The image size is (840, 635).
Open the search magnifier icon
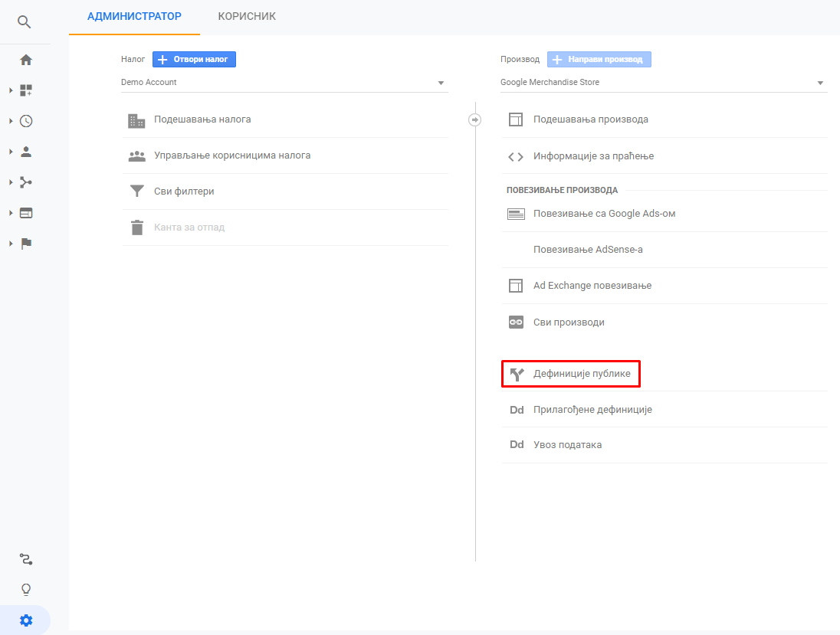24,21
